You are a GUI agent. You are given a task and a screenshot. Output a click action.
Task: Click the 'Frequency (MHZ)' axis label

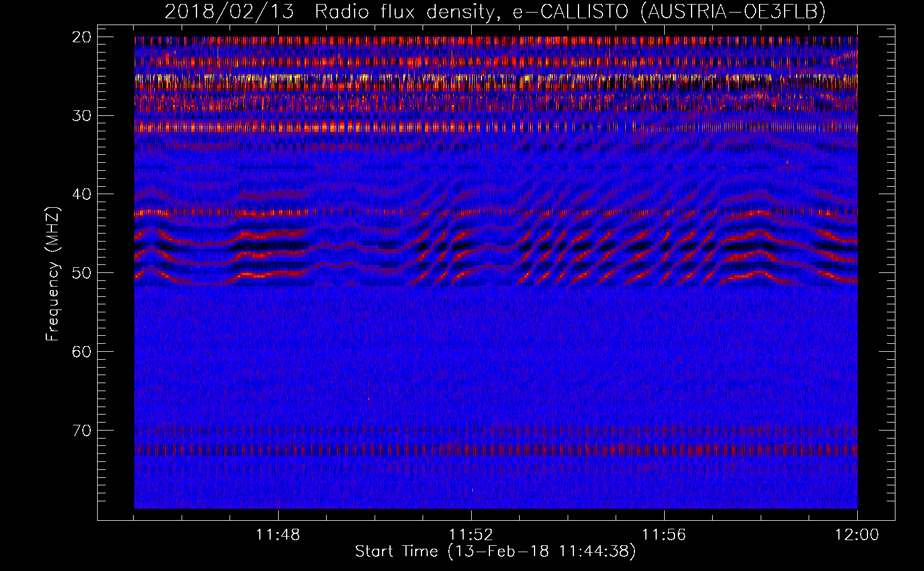tap(53, 274)
